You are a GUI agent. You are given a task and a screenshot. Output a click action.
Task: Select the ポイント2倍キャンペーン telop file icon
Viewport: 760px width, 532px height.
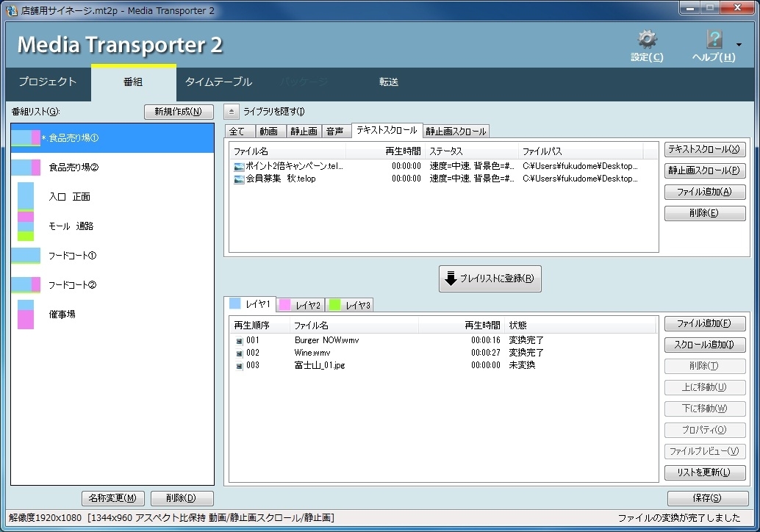pos(238,166)
